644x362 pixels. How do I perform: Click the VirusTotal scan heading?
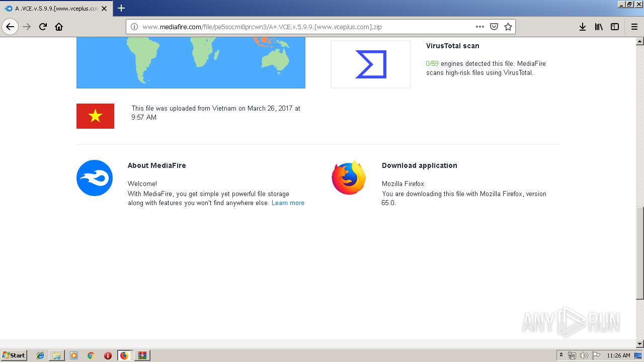(452, 46)
